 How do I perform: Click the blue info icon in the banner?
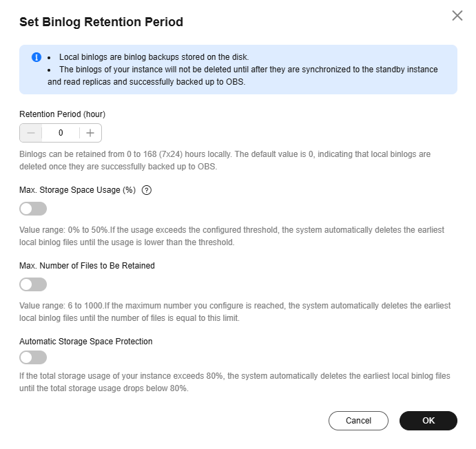(x=37, y=56)
